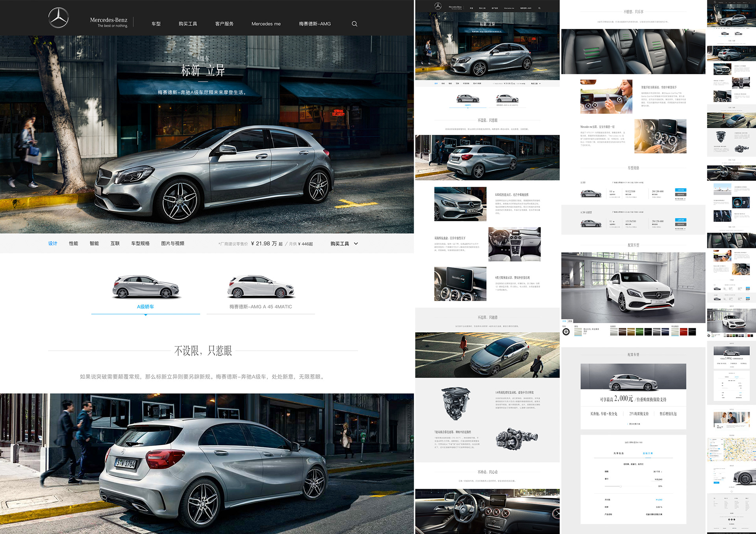Click the Mercedes-Benz star logo in main header
The height and width of the screenshot is (534, 756).
pos(58,18)
